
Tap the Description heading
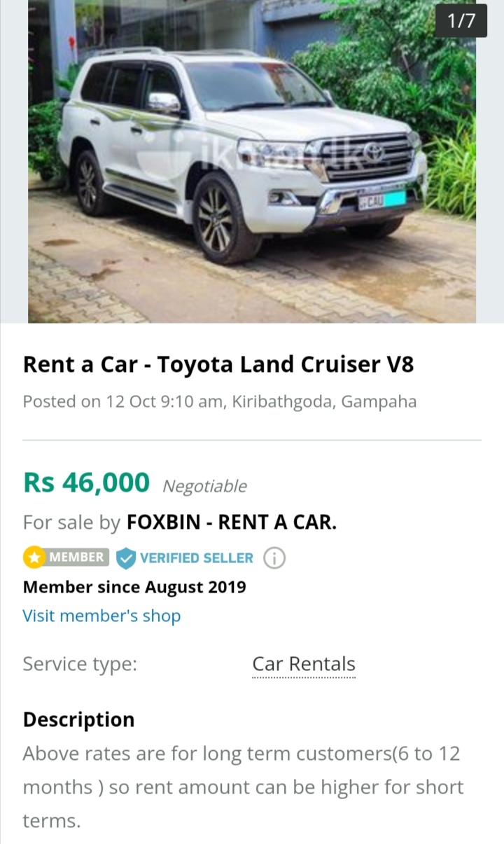(78, 720)
